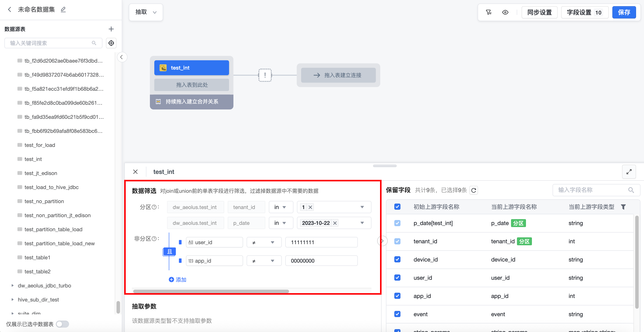644x332 pixels.
Task: Click the warning node on the connector
Action: point(265,75)
